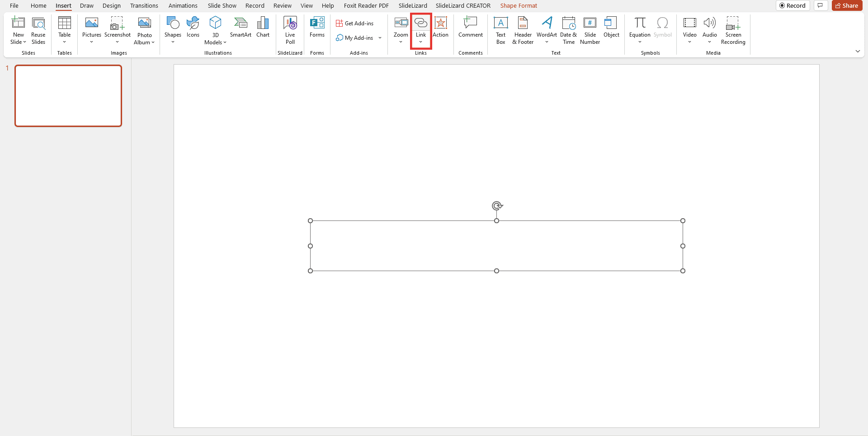This screenshot has height=436, width=868.
Task: Insert Icons from the ribbon
Action: coord(193,27)
